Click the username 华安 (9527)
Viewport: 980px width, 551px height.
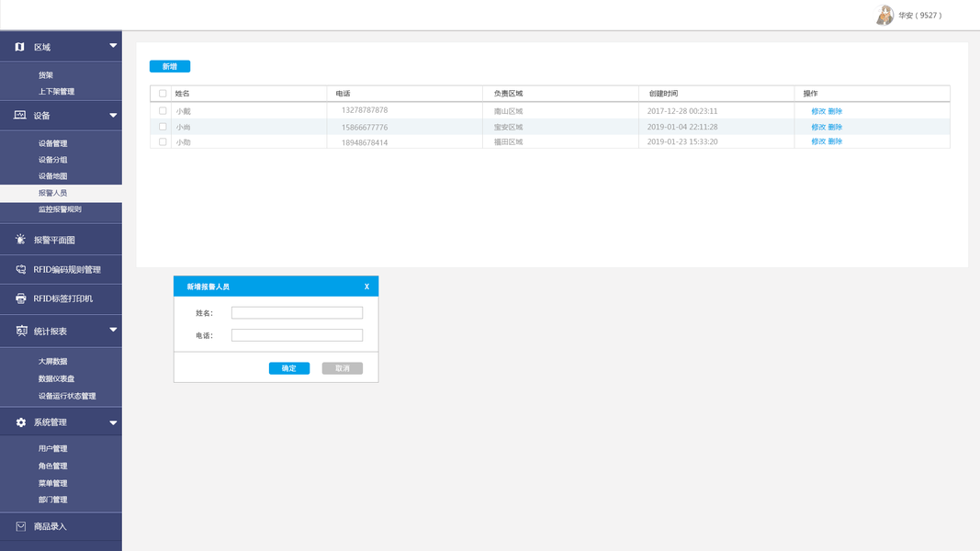[920, 16]
